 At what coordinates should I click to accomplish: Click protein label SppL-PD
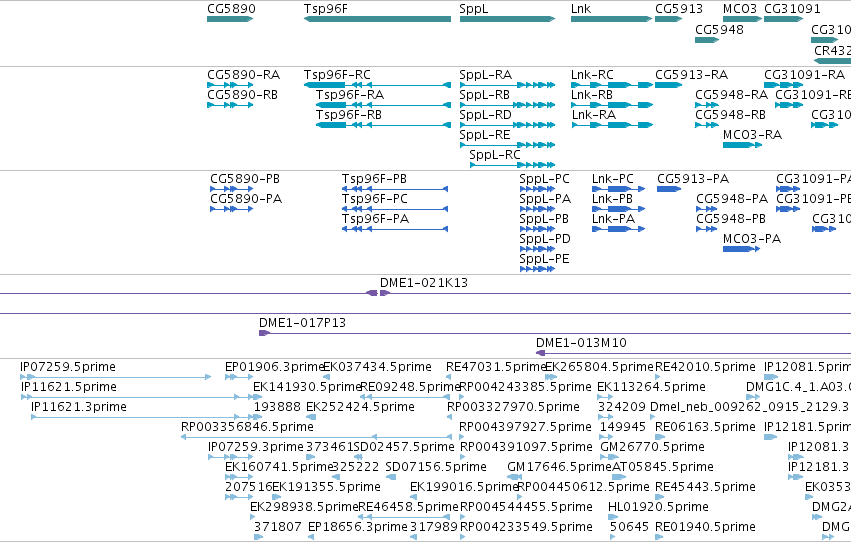tap(544, 239)
